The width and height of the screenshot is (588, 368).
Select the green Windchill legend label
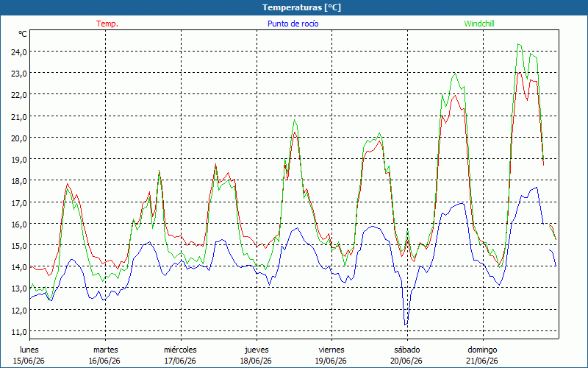pyautogui.click(x=479, y=24)
